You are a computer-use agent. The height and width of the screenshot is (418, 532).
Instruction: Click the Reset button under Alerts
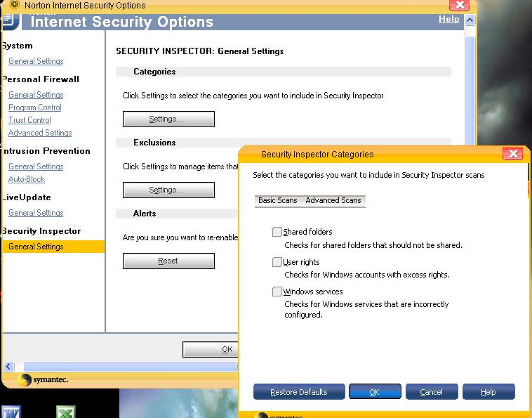[168, 261]
